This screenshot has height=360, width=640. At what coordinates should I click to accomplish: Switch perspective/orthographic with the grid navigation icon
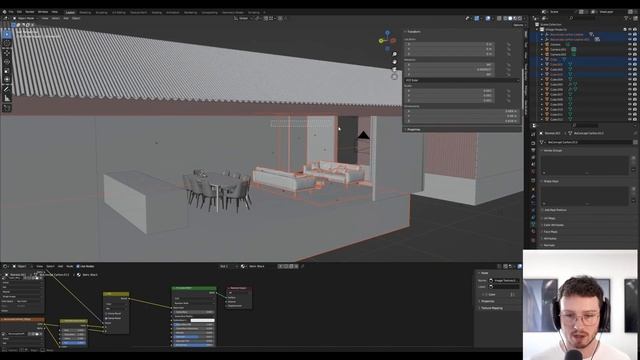coord(394,76)
